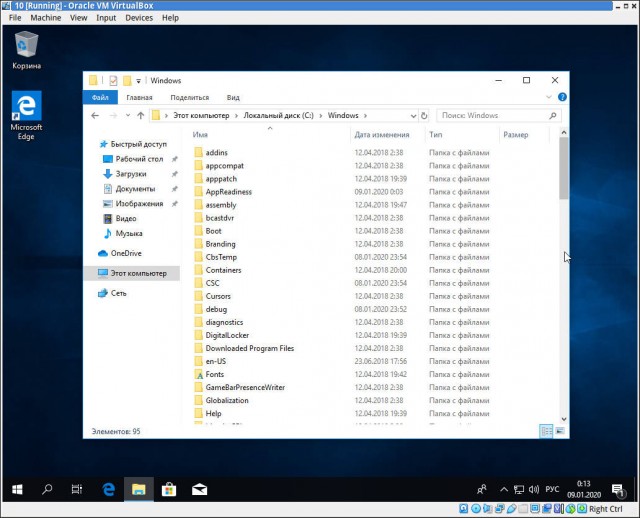Open the address bar history dropdown
Viewport: 640px width, 518px height.
tap(413, 116)
